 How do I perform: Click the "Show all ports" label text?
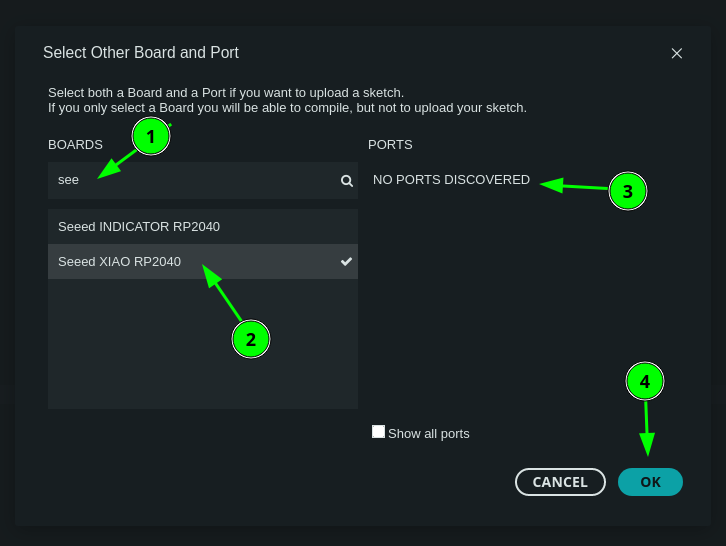(428, 434)
